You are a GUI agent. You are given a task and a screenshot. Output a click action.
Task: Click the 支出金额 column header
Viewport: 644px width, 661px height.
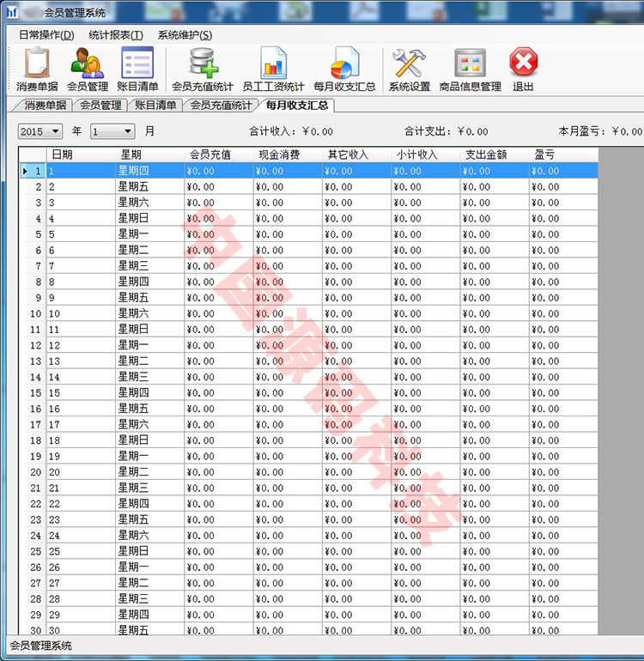click(495, 155)
